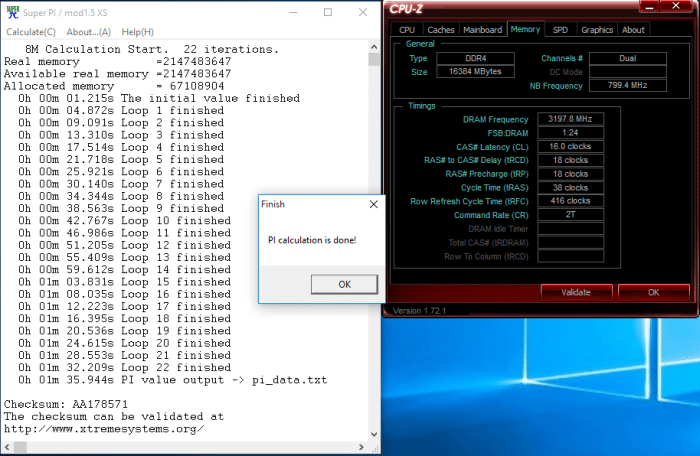Click the 'PI value output -> pi_data.txt' line
The height and width of the screenshot is (456, 700).
click(x=173, y=380)
